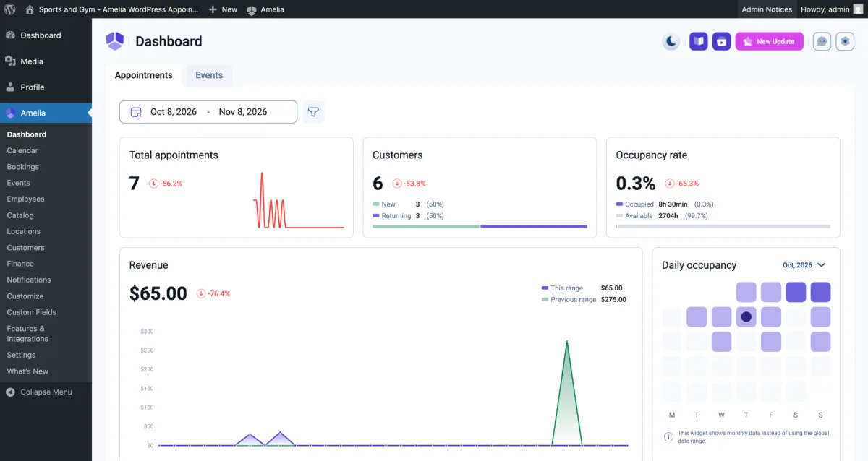Image resolution: width=868 pixels, height=461 pixels.
Task: Switch to the Events tab
Action: click(209, 75)
